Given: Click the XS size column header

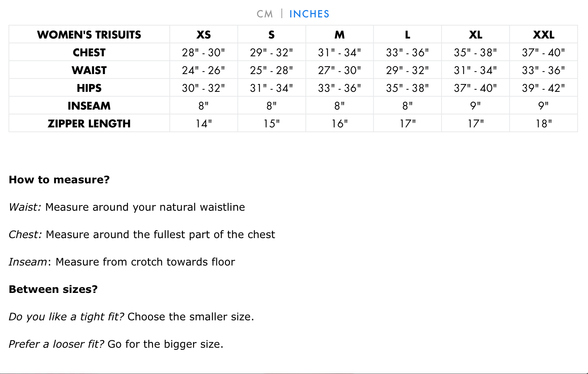Looking at the screenshot, I should pyautogui.click(x=204, y=34).
